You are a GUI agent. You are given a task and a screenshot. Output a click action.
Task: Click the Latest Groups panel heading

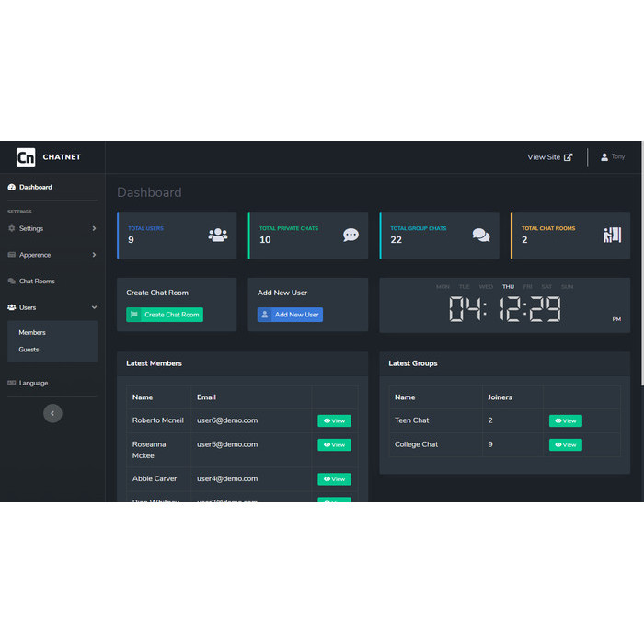point(413,363)
